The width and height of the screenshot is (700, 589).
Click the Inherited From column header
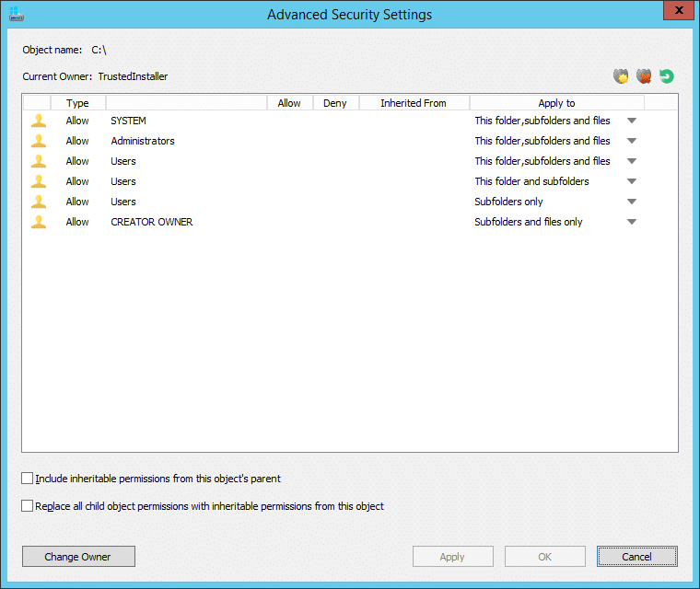(x=414, y=103)
